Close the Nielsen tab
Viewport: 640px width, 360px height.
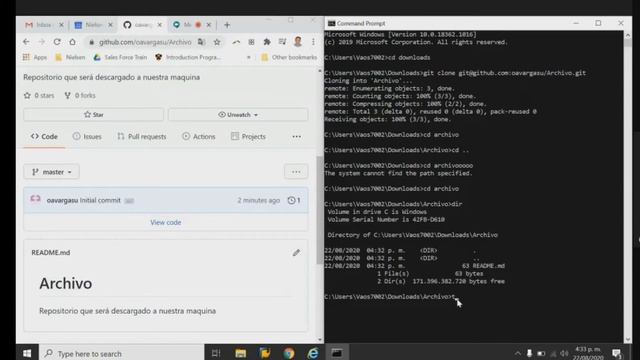pos(110,25)
